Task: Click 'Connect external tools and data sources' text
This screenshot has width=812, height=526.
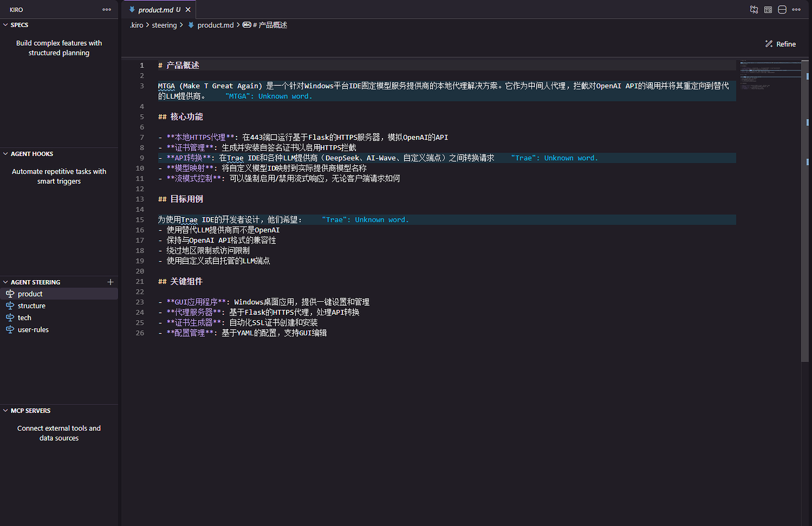Action: pyautogui.click(x=59, y=433)
